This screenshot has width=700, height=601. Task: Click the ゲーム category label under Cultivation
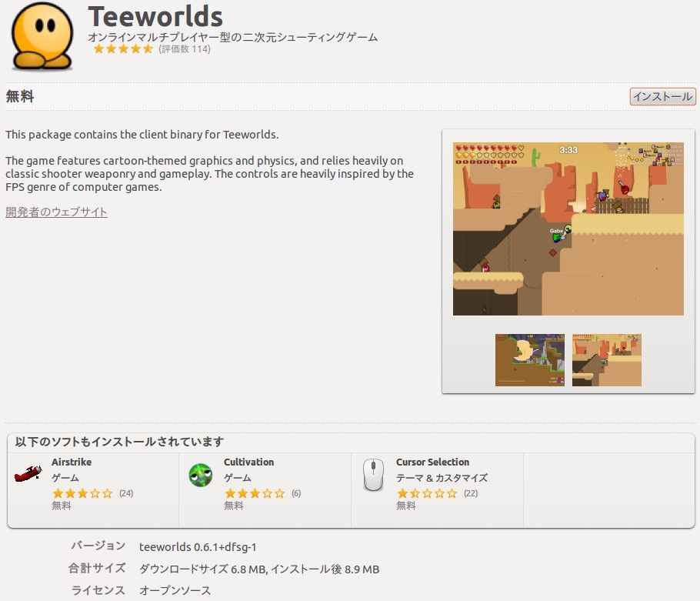[x=238, y=478]
